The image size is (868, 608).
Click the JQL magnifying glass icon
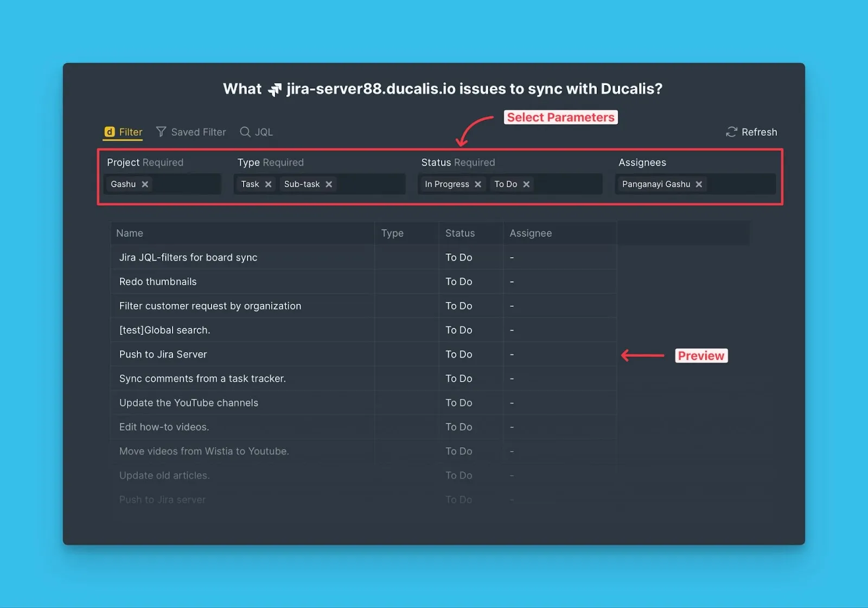click(x=245, y=132)
